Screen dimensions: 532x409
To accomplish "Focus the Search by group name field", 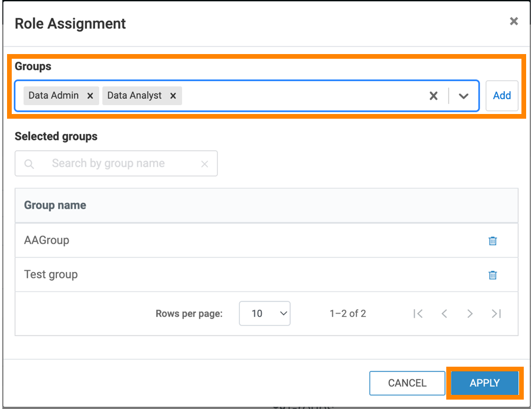I will [117, 163].
